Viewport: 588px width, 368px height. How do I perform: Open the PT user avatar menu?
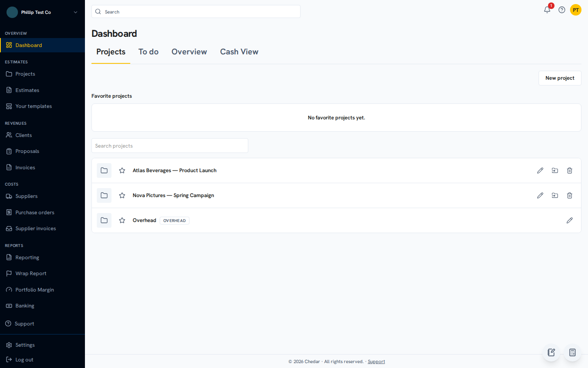point(576,10)
